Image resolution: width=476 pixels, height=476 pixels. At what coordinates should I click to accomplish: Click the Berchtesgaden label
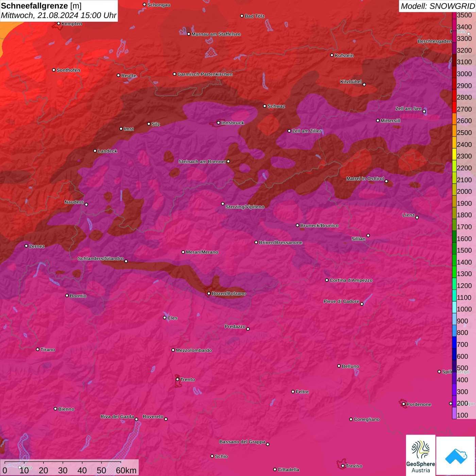[x=435, y=41]
